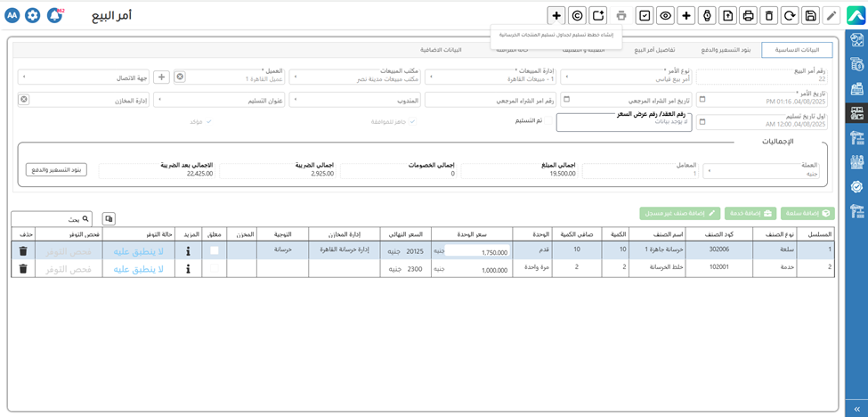This screenshot has height=417, width=868.
Task: Click the printer icon beside the trash icon
Action: coord(749,16)
